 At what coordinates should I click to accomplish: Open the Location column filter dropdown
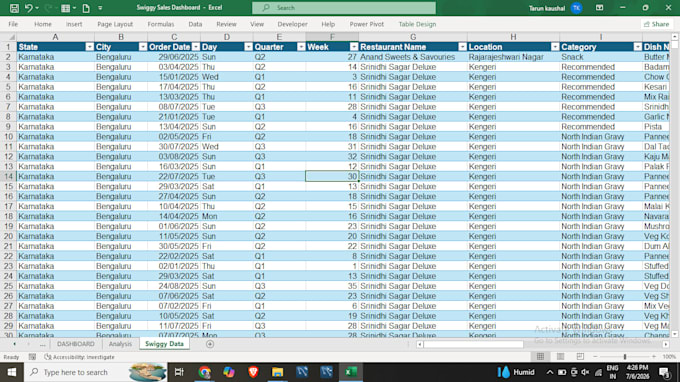tap(555, 47)
